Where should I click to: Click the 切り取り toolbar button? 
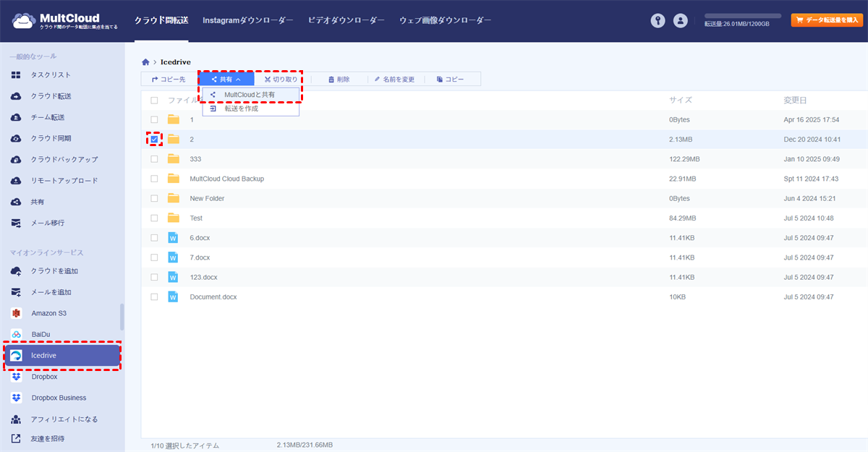[x=281, y=80]
